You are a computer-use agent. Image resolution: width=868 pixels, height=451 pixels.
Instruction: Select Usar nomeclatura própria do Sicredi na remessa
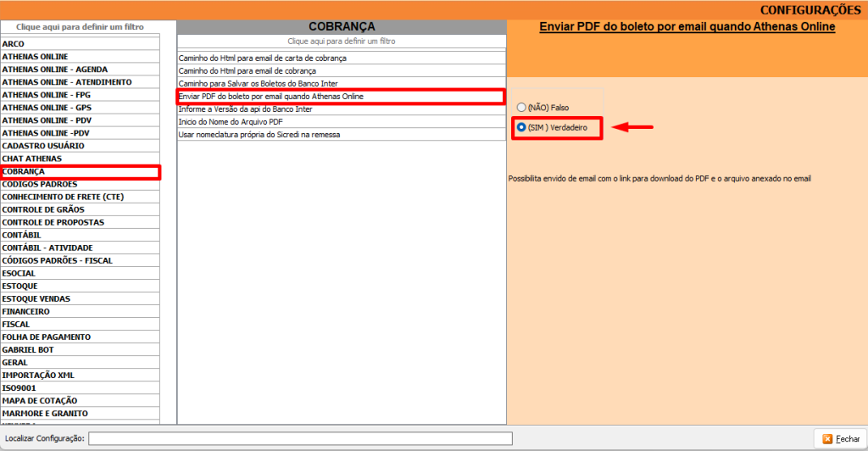(x=342, y=135)
